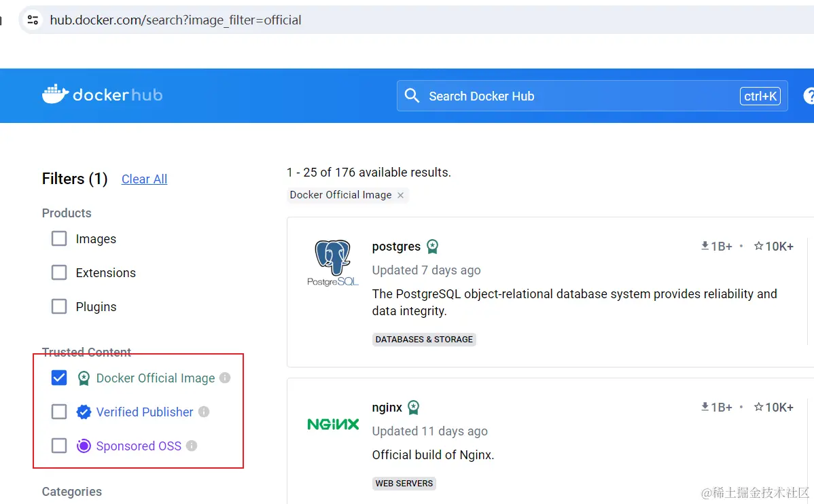This screenshot has width=814, height=504.
Task: Click the PostgreSQL description paragraph
Action: (x=575, y=303)
